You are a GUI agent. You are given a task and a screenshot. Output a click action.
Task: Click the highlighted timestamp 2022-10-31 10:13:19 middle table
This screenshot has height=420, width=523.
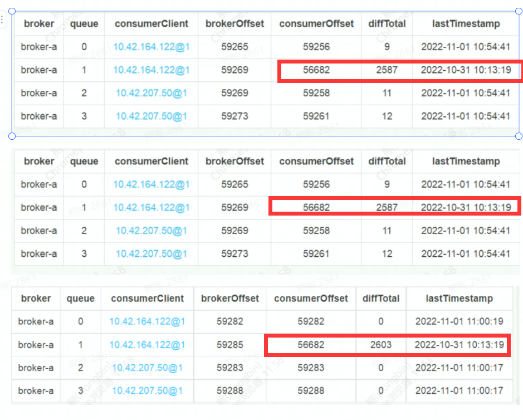(x=466, y=207)
